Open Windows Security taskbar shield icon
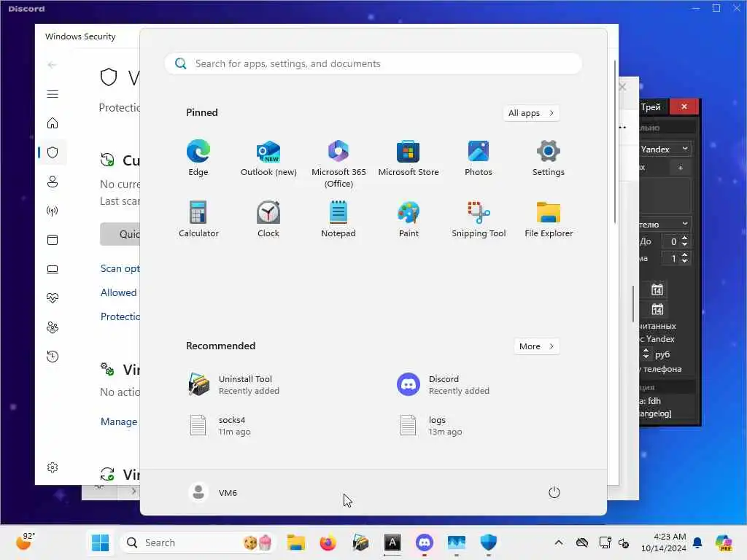Viewport: 747px width, 560px height. click(x=488, y=542)
